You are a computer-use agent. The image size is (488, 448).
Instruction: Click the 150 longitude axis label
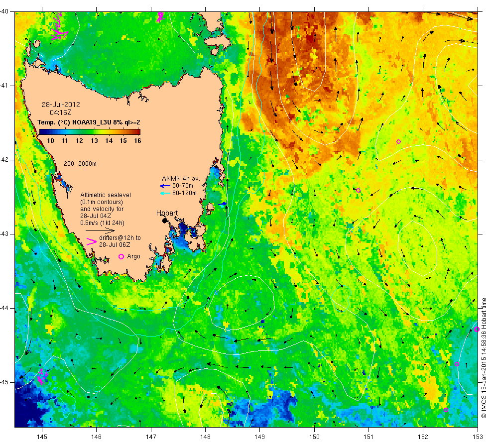314,437
